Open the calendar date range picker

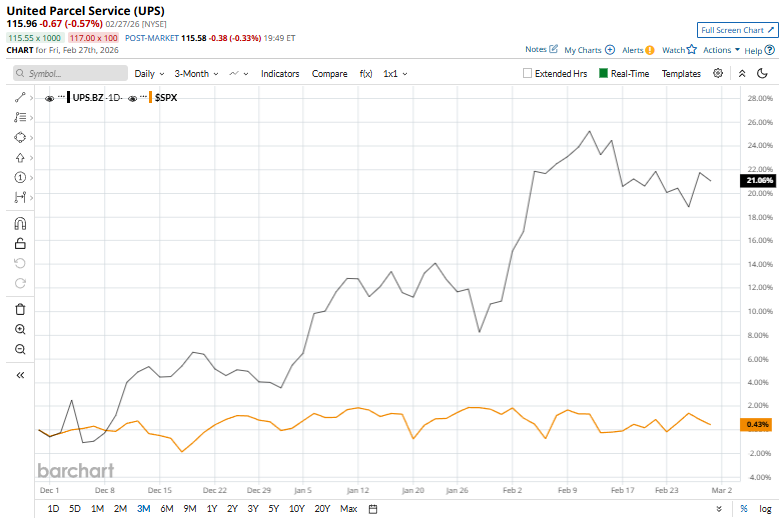[373, 509]
